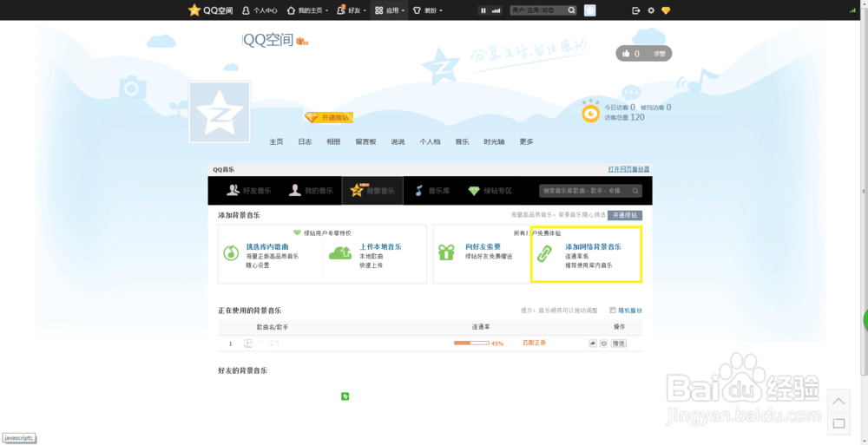Click the 开通黄钻 button

(329, 117)
